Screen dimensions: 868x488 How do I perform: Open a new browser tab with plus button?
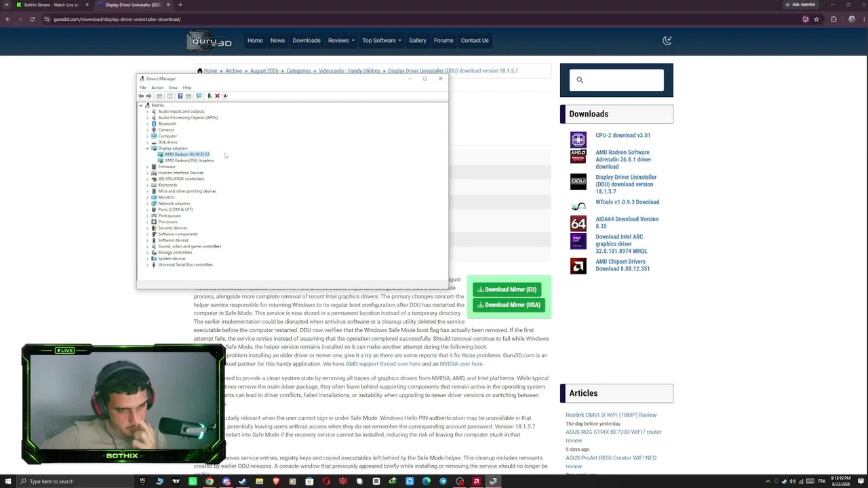[180, 5]
